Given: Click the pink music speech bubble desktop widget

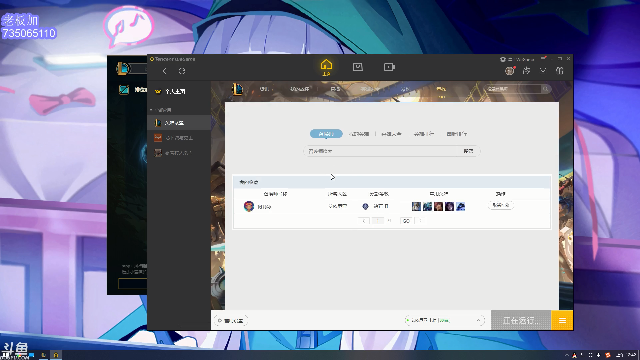Looking at the screenshot, I should [129, 27].
